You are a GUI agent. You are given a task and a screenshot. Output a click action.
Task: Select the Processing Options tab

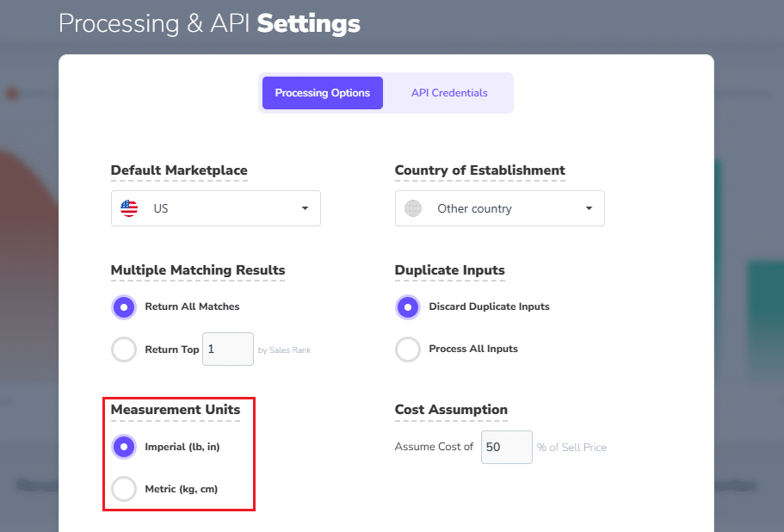[x=322, y=93]
